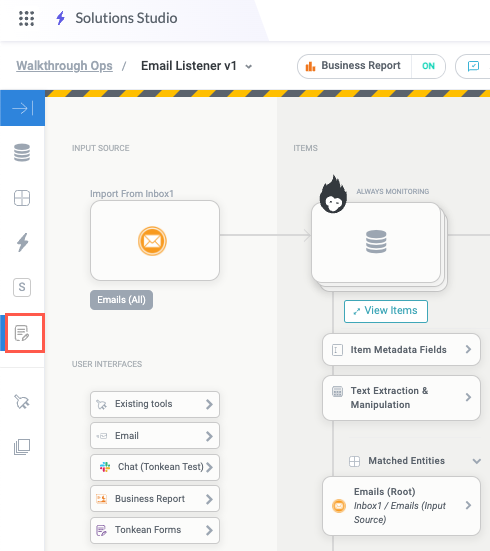Click the bar chart icon in Business Report
This screenshot has height=551, width=490.
pyautogui.click(x=310, y=66)
